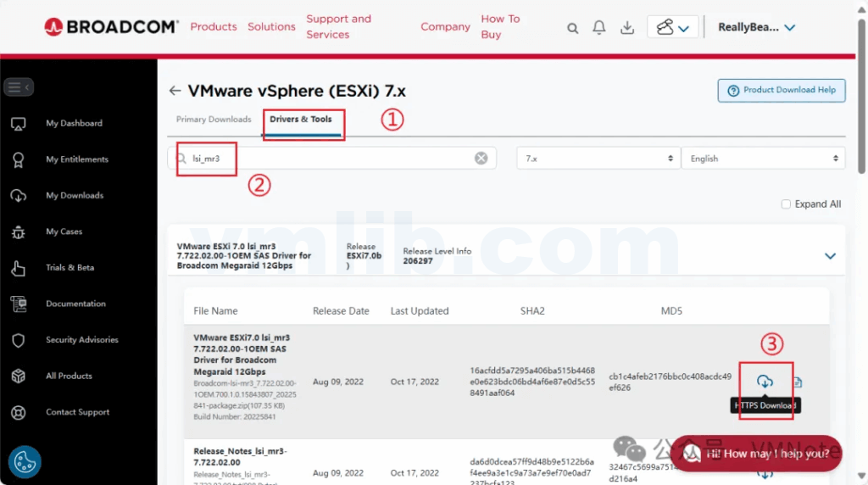Screen dimensions: 868x485
Task: Collapse the lsi_mr3 driver row chevron
Action: pyautogui.click(x=830, y=255)
